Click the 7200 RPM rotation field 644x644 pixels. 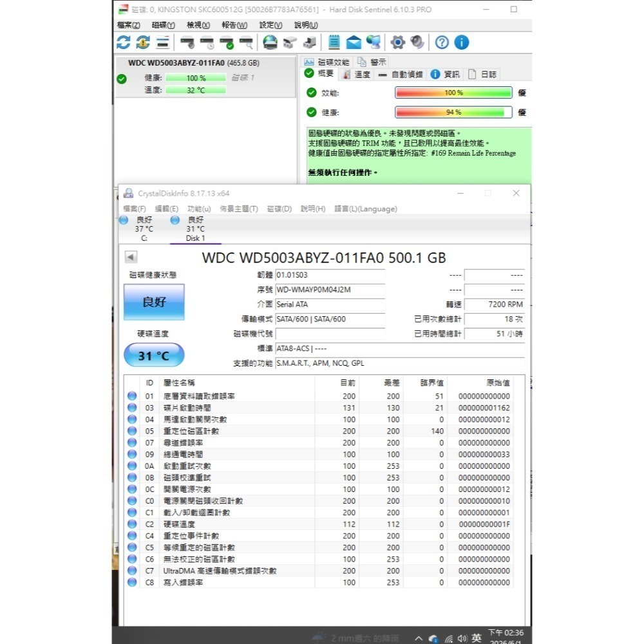coord(495,305)
